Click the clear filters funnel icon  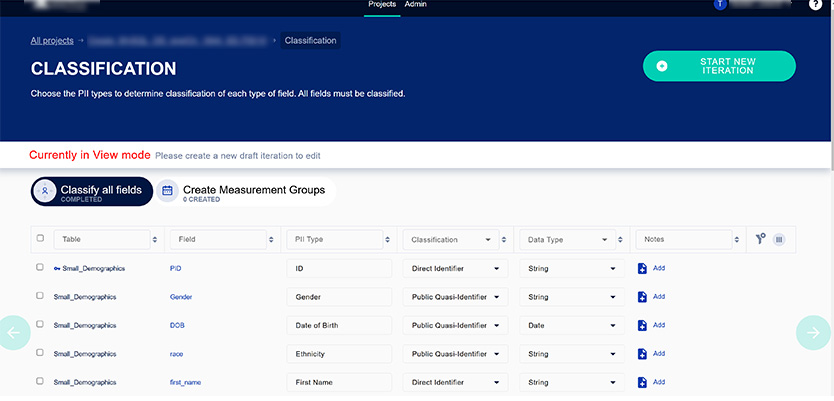761,239
